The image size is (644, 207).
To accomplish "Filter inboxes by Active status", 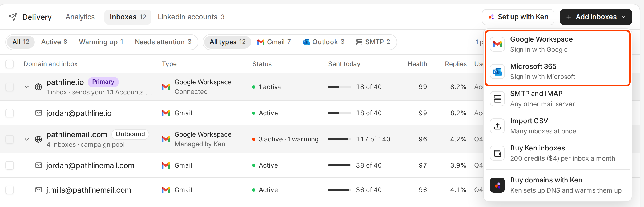I will (x=54, y=42).
